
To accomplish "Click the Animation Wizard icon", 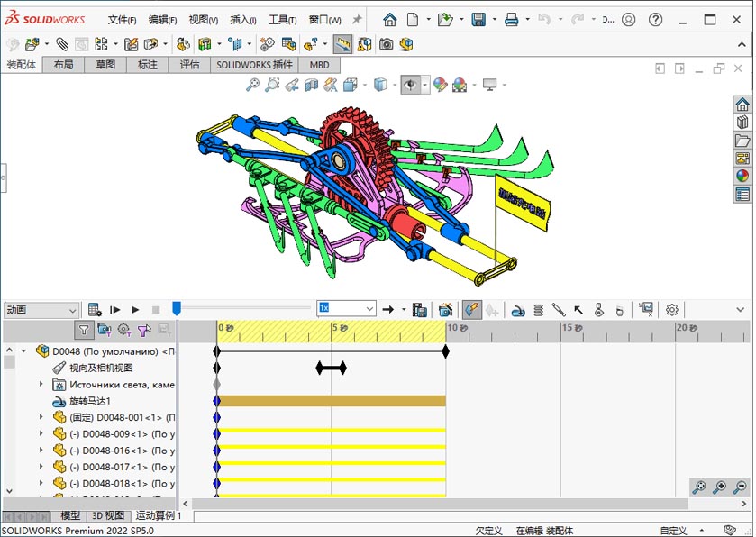I will tap(445, 309).
